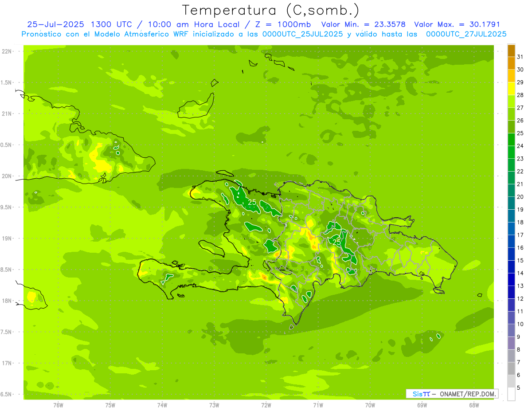Click the "5" legend scale label

[x=519, y=388]
